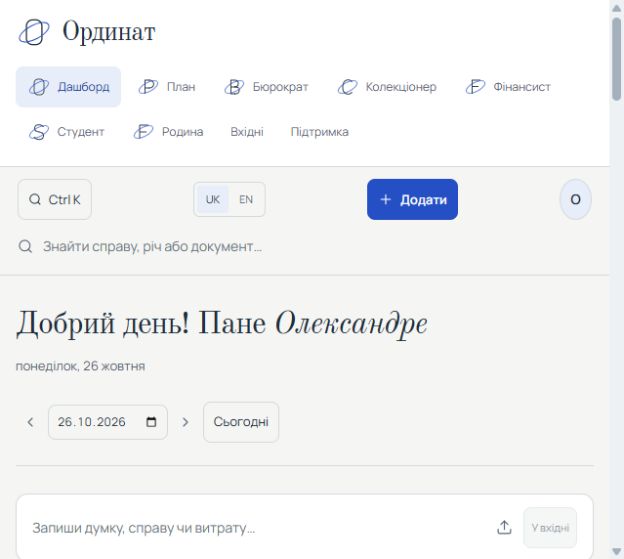Viewport: 624px width, 559px height.
Task: Click the scrollbar down arrow
Action: click(x=617, y=551)
